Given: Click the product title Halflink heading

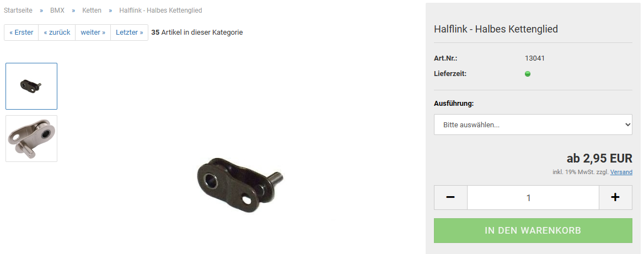Looking at the screenshot, I should point(496,29).
